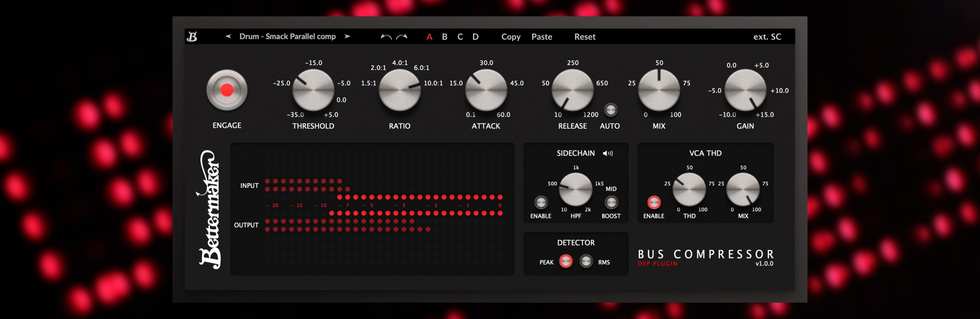Viewport: 980px width, 319px height.
Task: Toggle the red ENGAGE button
Action: [x=227, y=90]
